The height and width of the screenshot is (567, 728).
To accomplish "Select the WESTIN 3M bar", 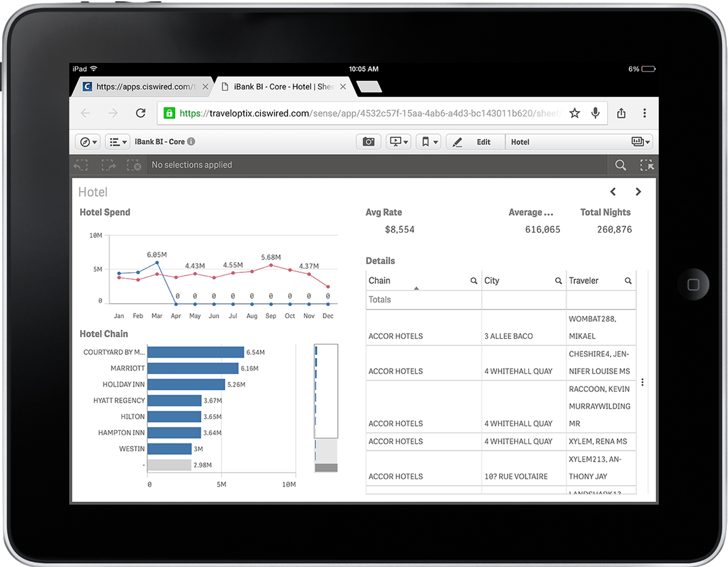I will click(169, 449).
